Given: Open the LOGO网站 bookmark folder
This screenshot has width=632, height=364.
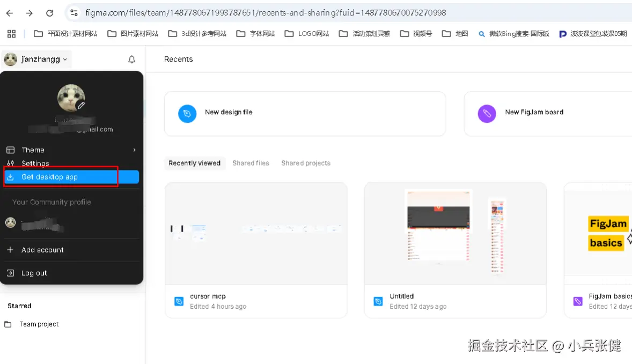Looking at the screenshot, I should (307, 34).
